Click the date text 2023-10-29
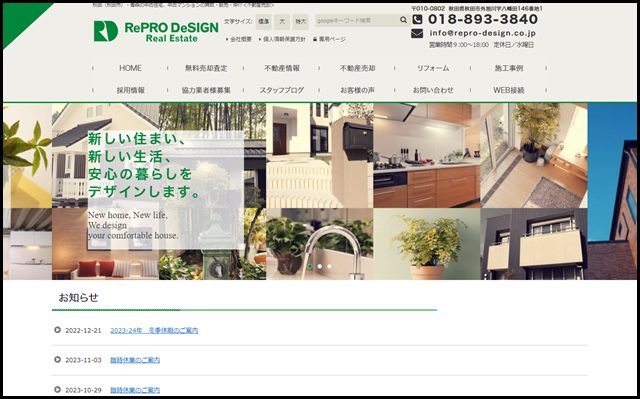 (x=83, y=390)
